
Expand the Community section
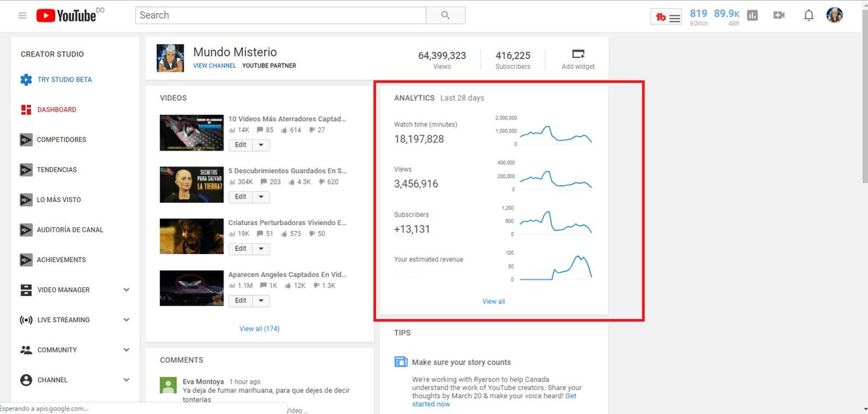(126, 350)
